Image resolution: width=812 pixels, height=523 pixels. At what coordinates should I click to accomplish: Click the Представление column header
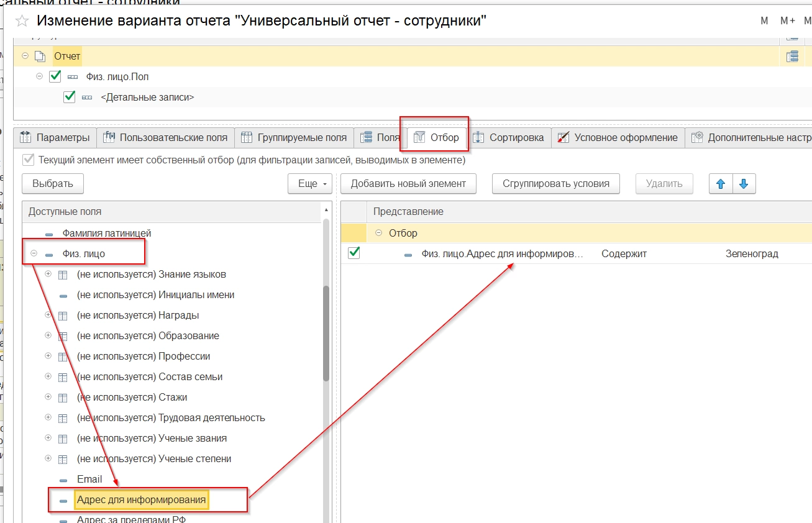click(x=590, y=212)
